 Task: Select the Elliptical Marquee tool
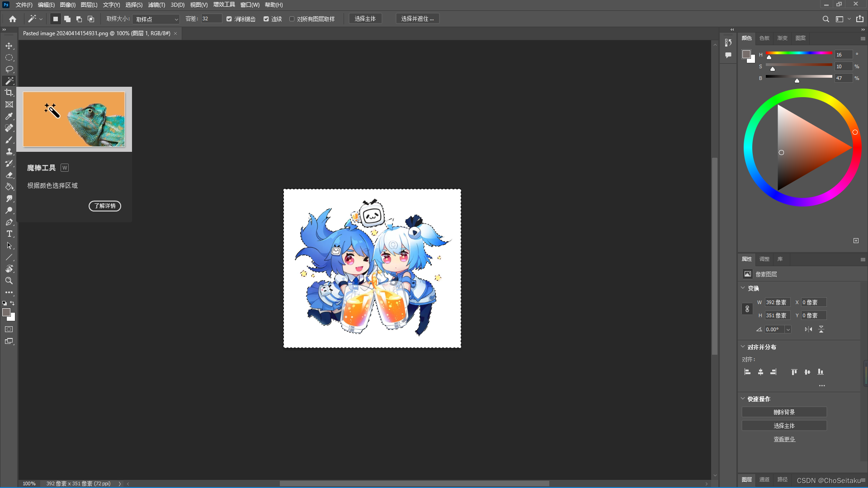pos(9,58)
